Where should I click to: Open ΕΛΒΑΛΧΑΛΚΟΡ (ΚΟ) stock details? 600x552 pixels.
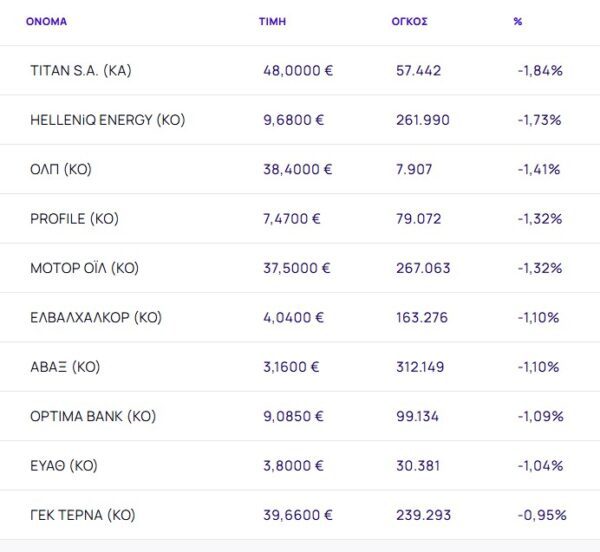96,318
